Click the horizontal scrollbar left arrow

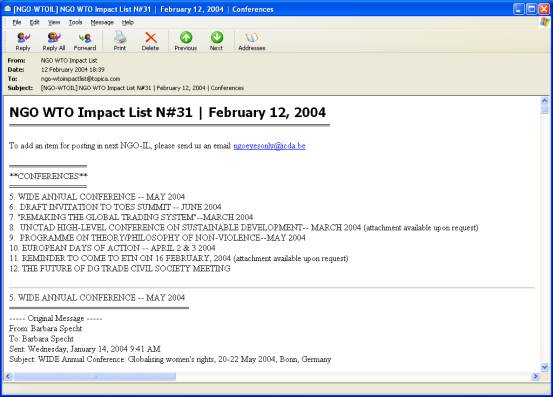pos(9,376)
